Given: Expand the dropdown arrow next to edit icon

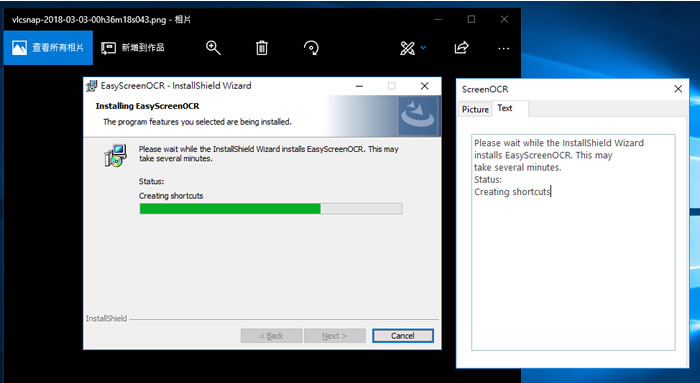Looking at the screenshot, I should (x=423, y=48).
